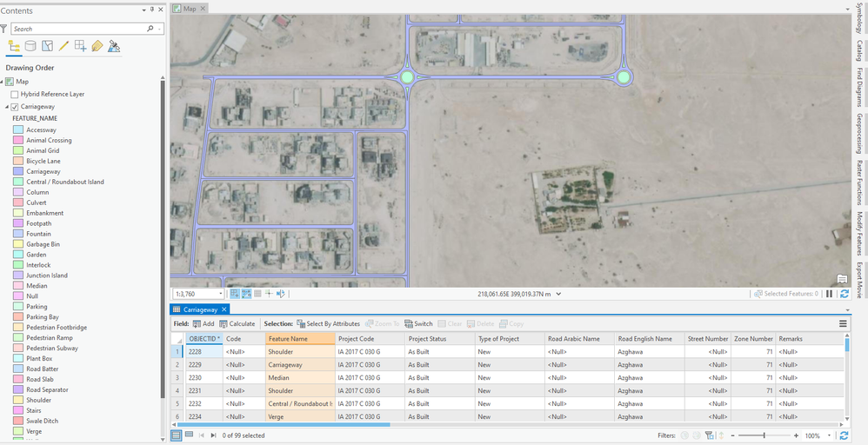The image size is (868, 445).
Task: Switch to the Map view tab
Action: tap(190, 9)
